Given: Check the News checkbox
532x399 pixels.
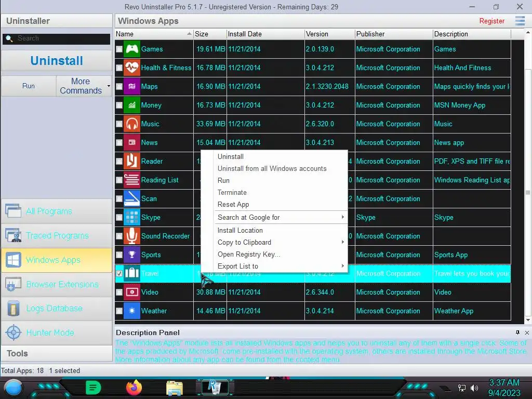Looking at the screenshot, I should click(119, 142).
